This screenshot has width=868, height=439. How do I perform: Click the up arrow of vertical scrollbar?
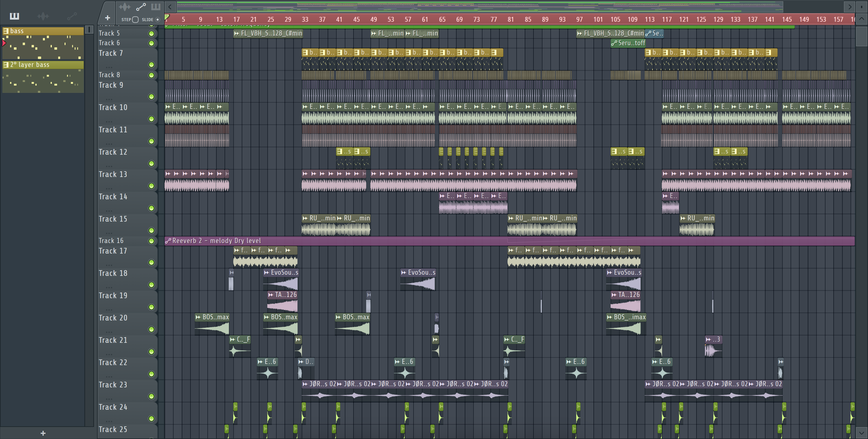[862, 19]
